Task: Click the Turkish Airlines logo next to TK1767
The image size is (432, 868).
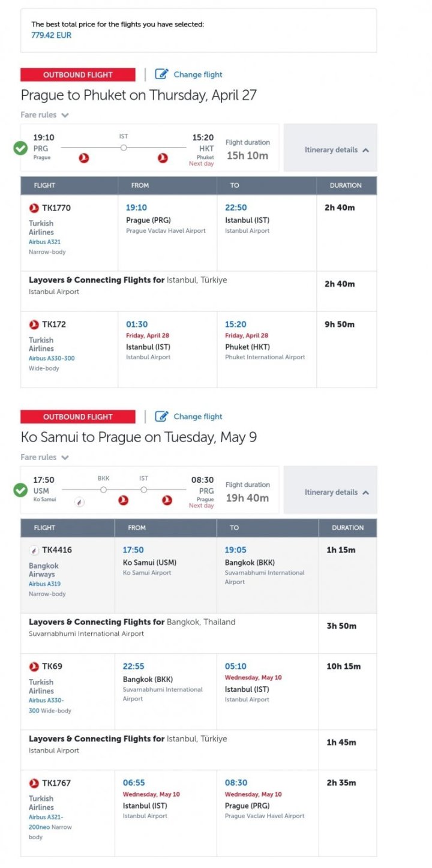Action: (34, 783)
